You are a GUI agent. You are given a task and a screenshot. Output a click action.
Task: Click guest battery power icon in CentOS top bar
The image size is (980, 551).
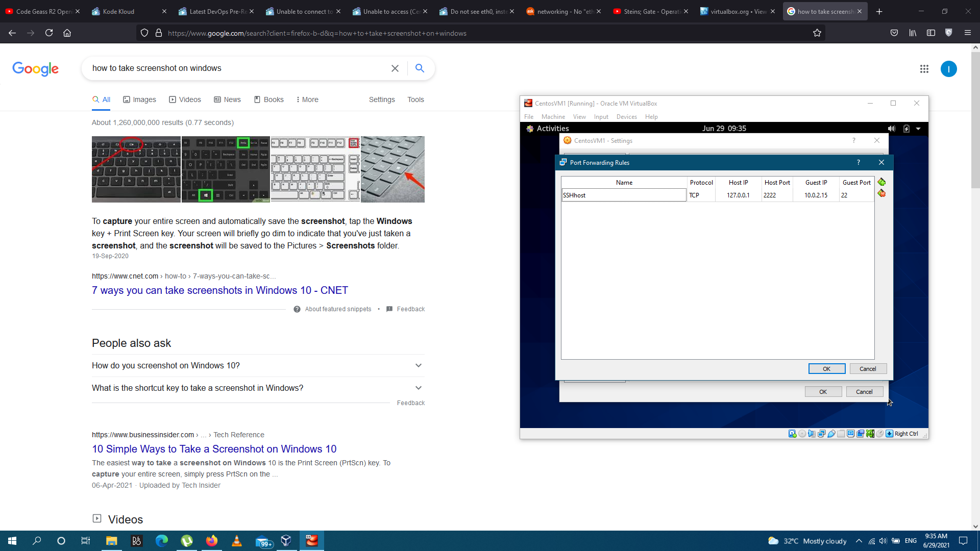906,129
